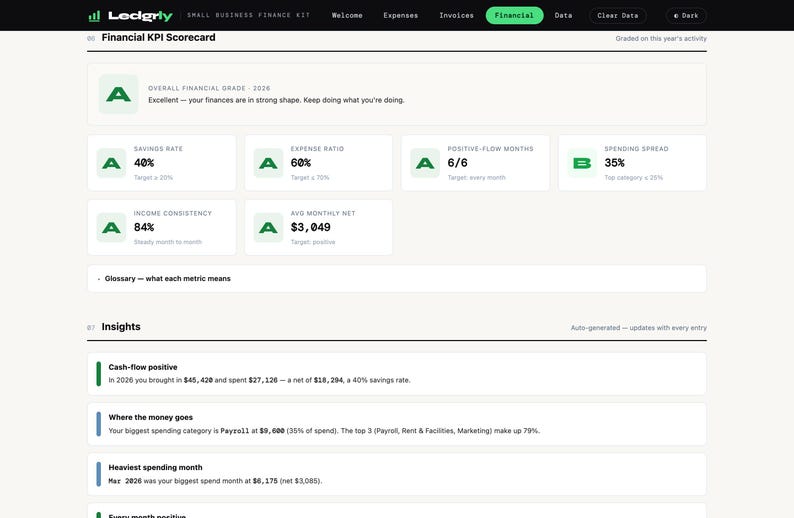Click the Ledgrly bar-chart logo icon
The height and width of the screenshot is (518, 794).
click(94, 16)
